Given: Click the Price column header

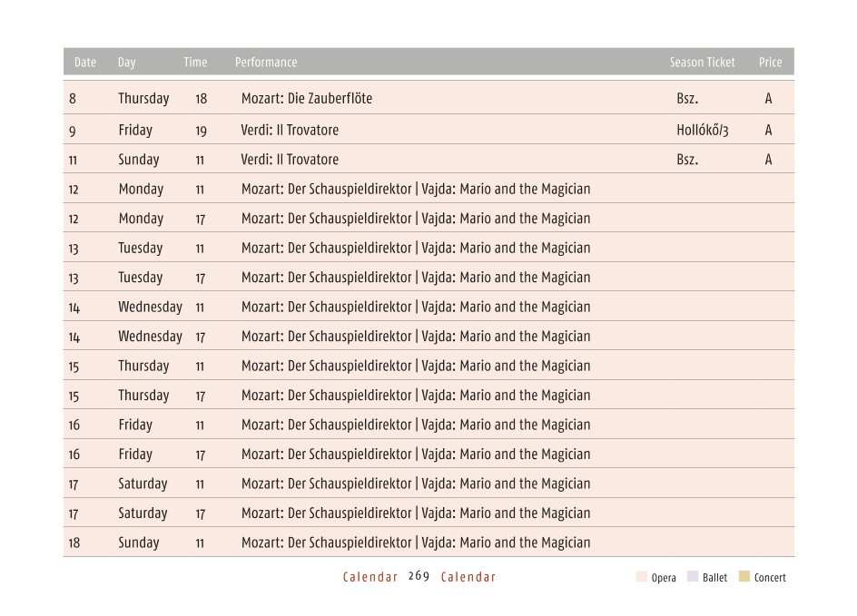Looking at the screenshot, I should coord(770,63).
